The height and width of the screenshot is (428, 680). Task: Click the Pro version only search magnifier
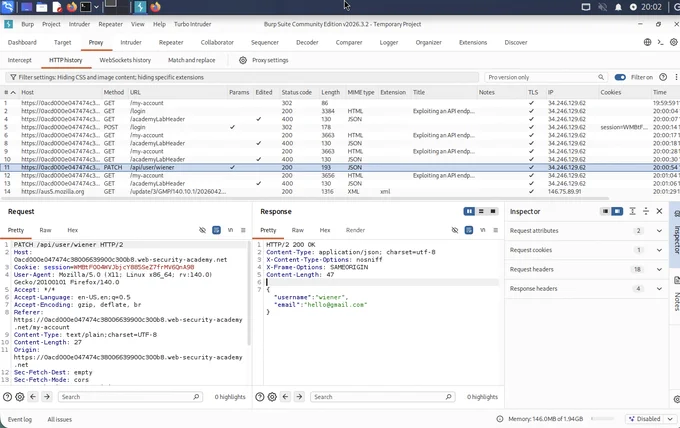click(x=601, y=77)
